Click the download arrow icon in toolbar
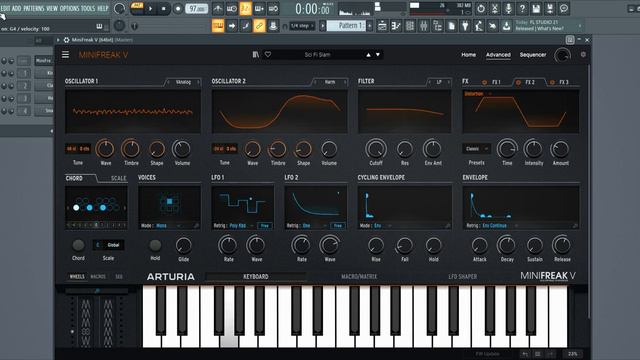Image resolution: width=640 pixels, height=360 pixels. (506, 26)
